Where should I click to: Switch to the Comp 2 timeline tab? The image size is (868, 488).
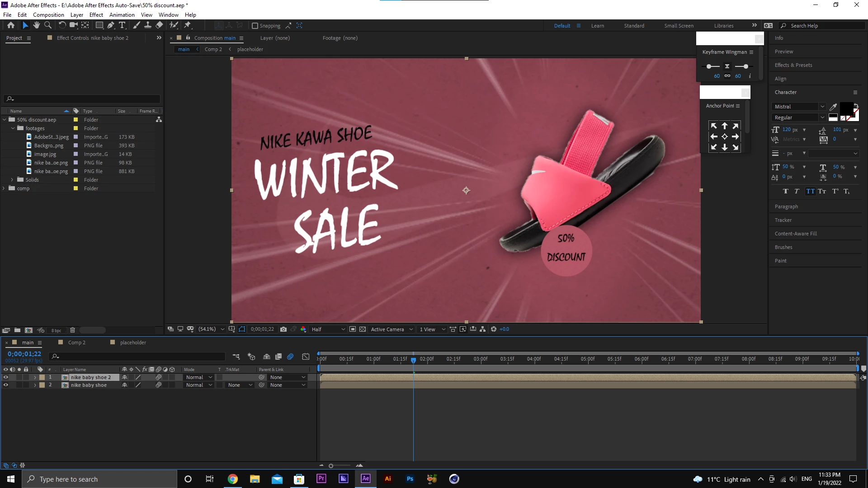point(76,343)
